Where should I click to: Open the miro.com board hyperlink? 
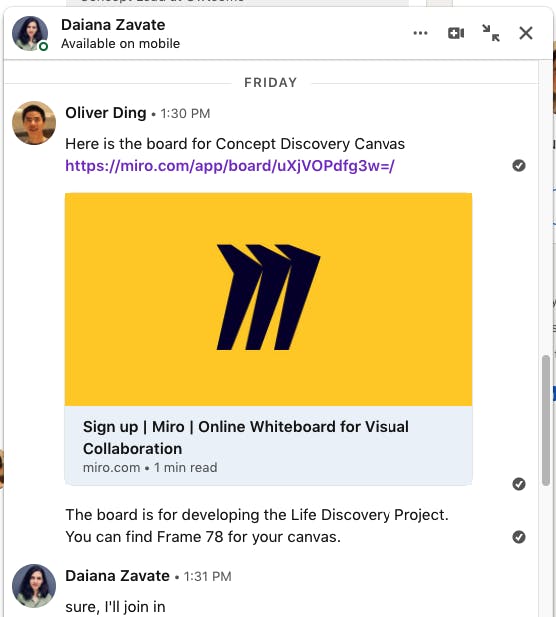[x=230, y=166]
